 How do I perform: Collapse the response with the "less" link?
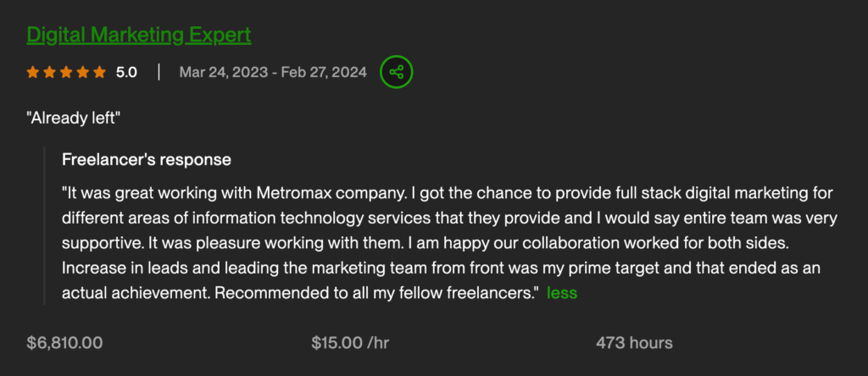click(x=562, y=293)
